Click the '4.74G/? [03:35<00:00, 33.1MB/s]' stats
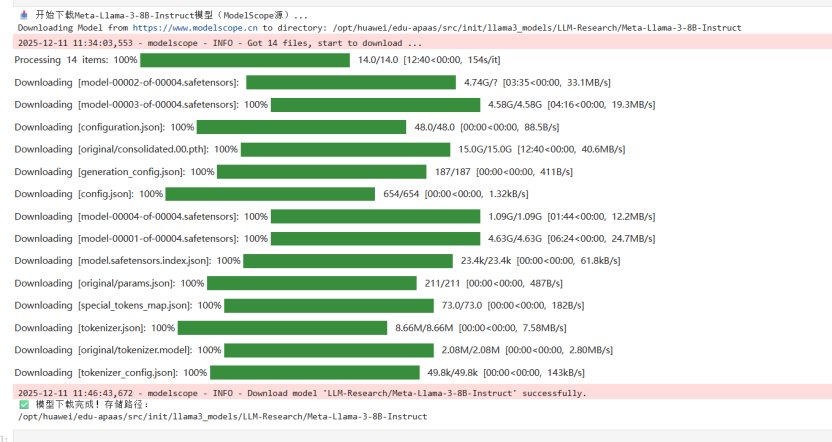832x442 pixels. (538, 82)
